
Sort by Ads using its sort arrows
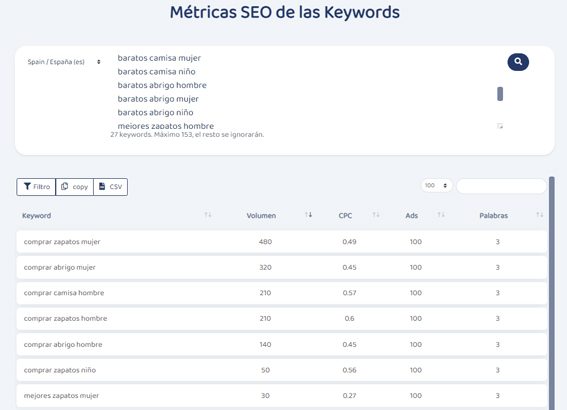[441, 215]
